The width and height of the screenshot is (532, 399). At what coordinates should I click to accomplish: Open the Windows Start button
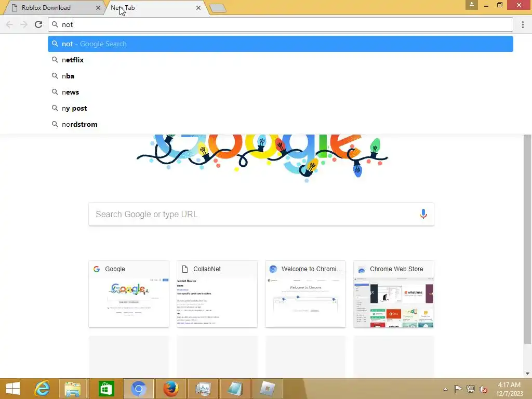click(x=13, y=389)
